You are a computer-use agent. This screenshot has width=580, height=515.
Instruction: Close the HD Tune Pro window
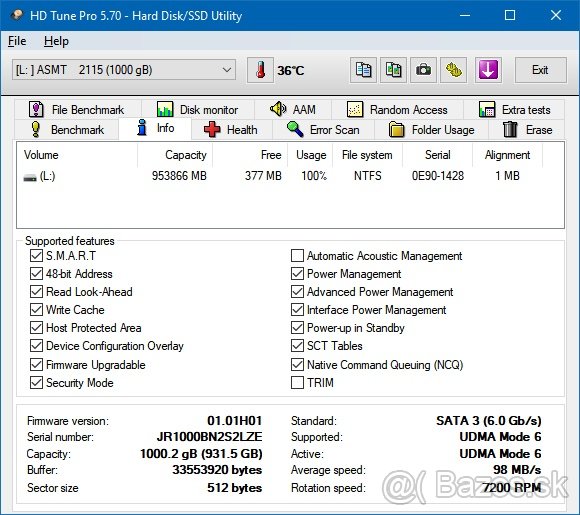(556, 15)
